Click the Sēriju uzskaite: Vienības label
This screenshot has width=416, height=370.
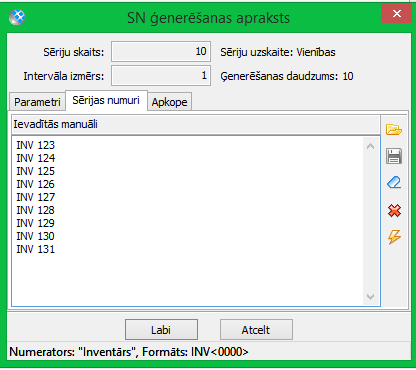click(278, 52)
